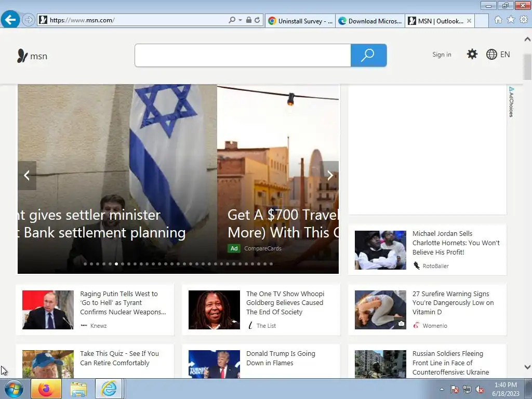Open Take This Quiz retire comfortably article
532x399 pixels.
click(x=119, y=358)
